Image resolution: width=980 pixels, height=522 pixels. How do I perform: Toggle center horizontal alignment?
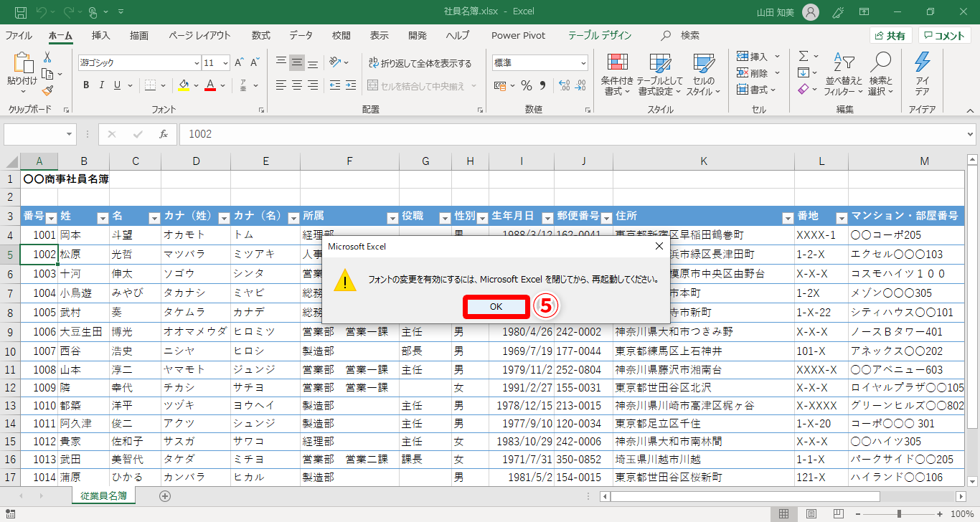pyautogui.click(x=297, y=85)
